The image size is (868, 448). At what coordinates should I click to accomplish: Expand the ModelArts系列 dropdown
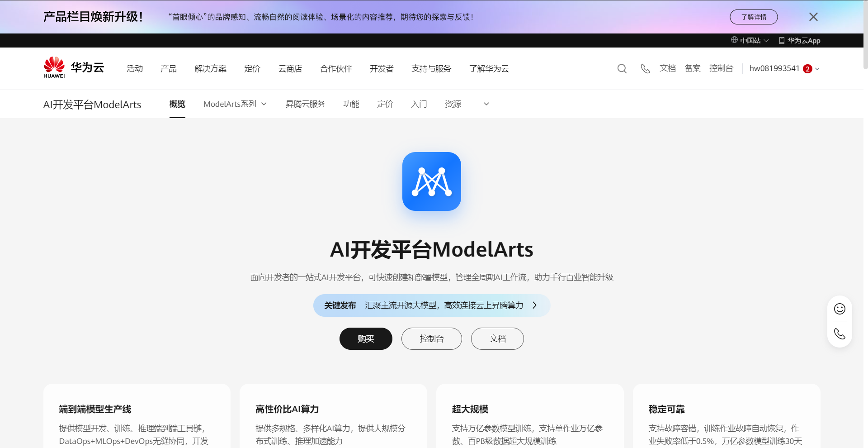pyautogui.click(x=235, y=104)
